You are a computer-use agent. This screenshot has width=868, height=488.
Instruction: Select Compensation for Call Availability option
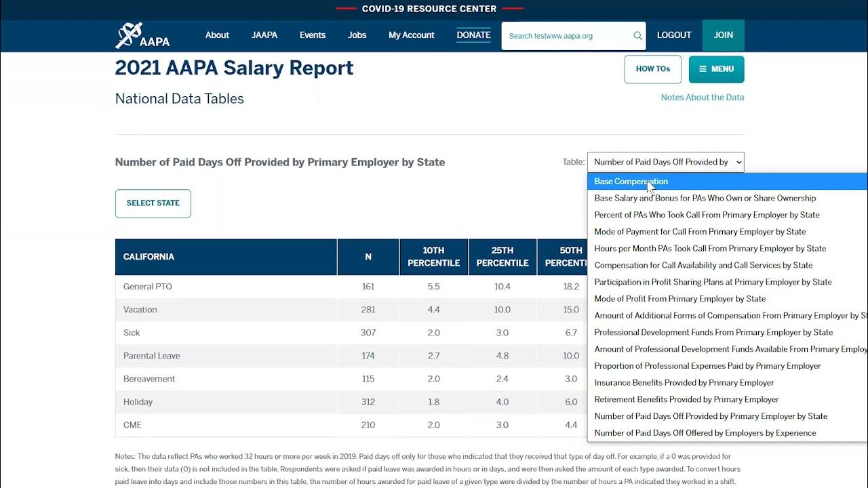pos(728,266)
